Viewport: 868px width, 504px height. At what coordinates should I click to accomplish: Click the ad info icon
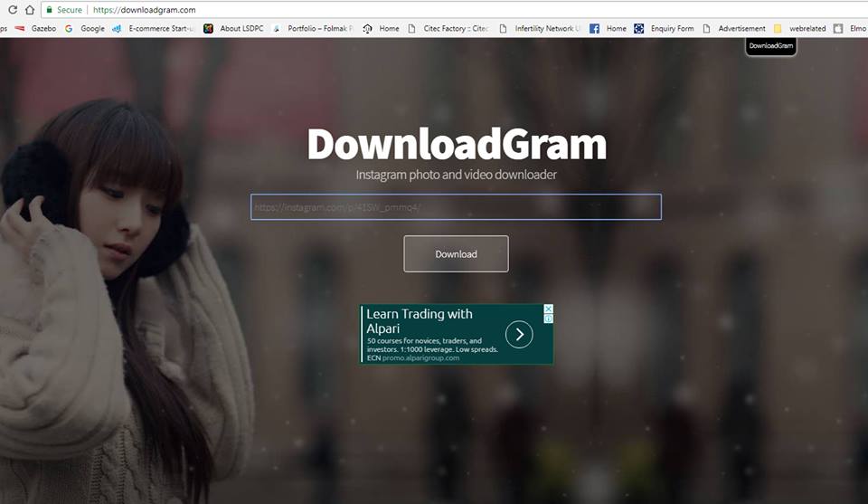548,319
